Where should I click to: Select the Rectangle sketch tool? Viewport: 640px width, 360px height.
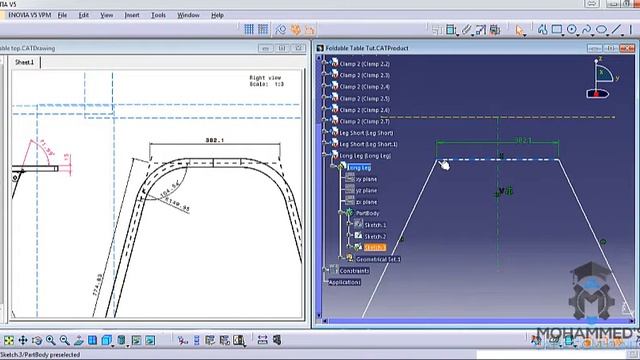pyautogui.click(x=557, y=29)
